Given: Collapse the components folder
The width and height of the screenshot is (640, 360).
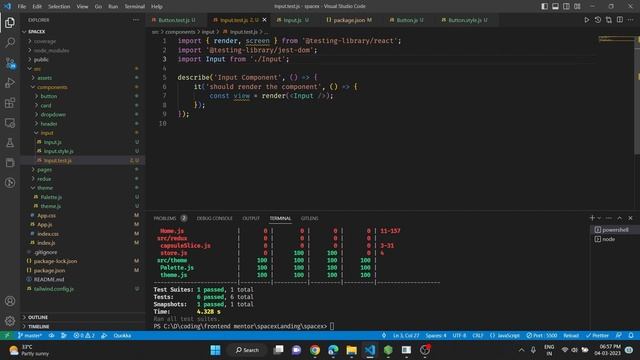Looking at the screenshot, I should pos(83,87).
